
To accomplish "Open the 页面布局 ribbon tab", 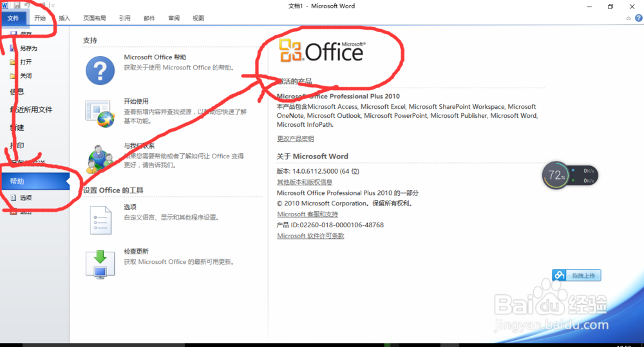I will click(x=95, y=18).
